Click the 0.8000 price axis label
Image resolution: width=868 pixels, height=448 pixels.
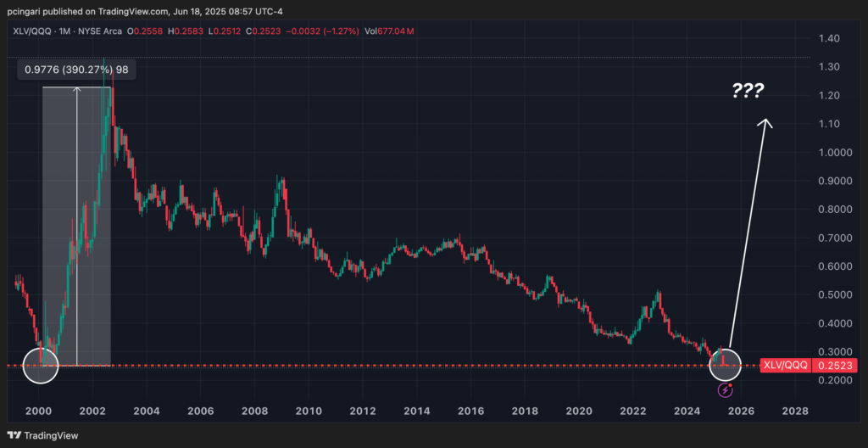pos(834,210)
